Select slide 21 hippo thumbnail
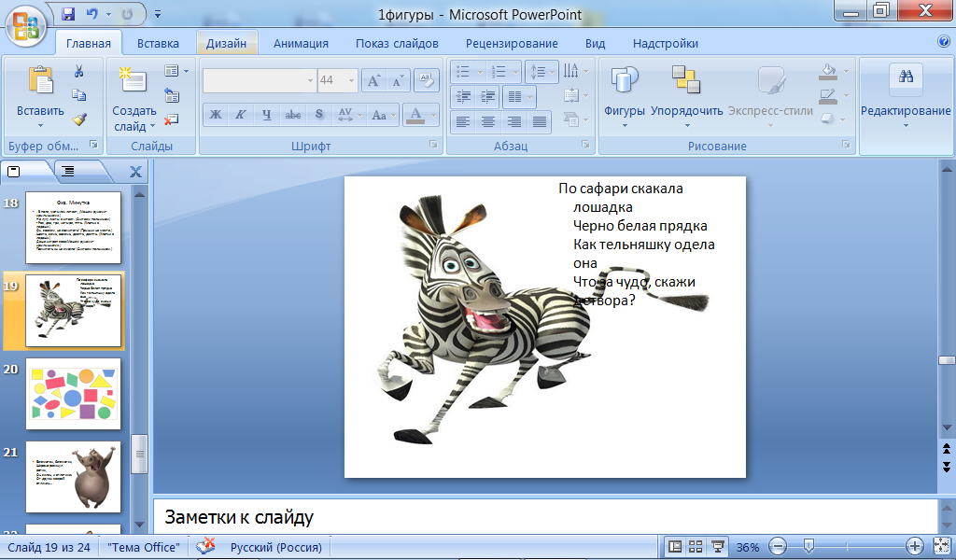This screenshot has width=956, height=560. pos(73,477)
